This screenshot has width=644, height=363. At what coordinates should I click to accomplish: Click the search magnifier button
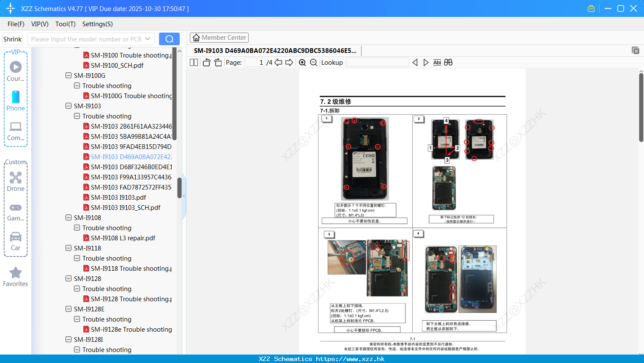pos(169,39)
